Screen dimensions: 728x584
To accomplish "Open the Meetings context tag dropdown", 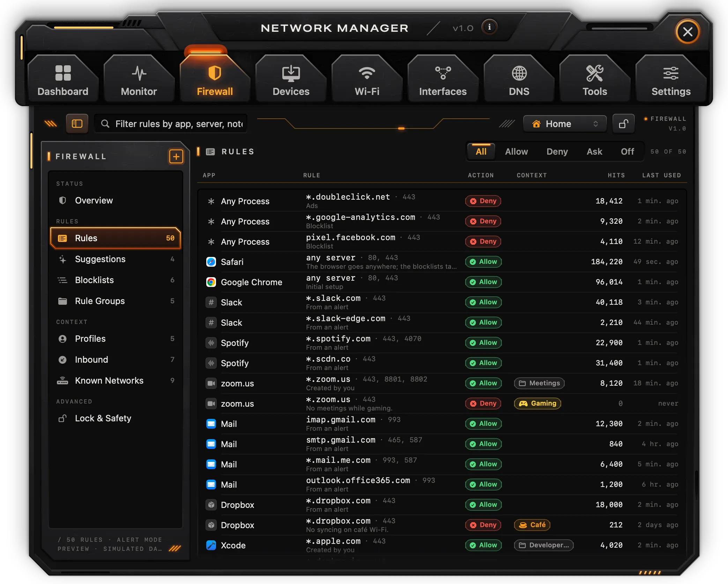I will pyautogui.click(x=539, y=383).
